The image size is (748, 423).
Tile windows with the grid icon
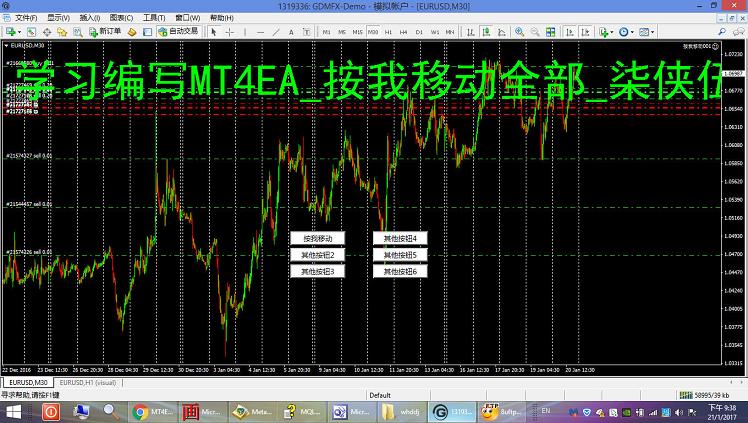point(551,32)
